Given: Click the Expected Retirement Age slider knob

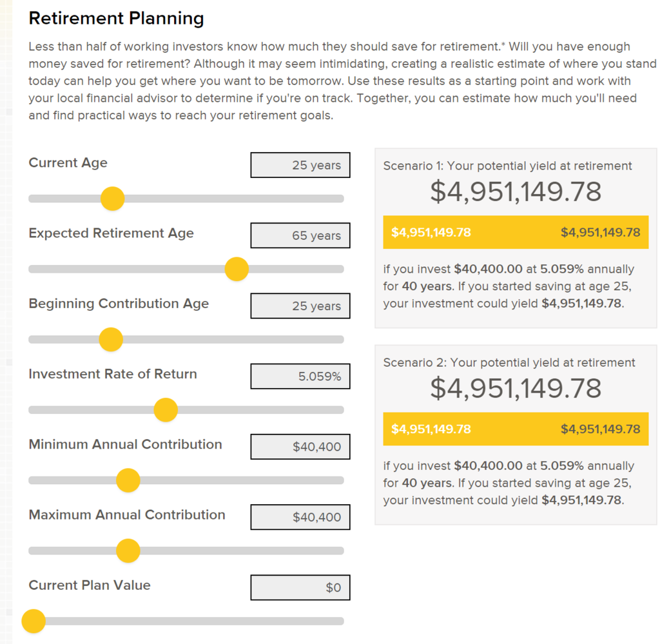Looking at the screenshot, I should [237, 269].
